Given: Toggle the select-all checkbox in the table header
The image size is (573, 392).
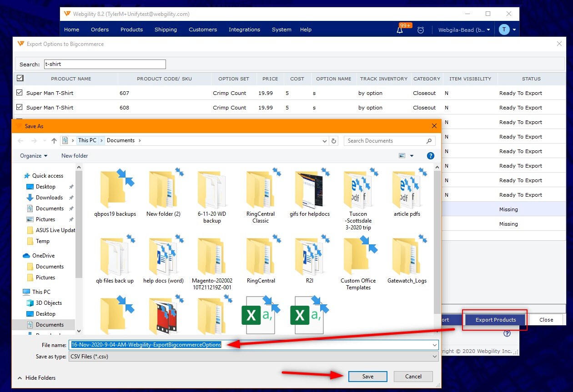Looking at the screenshot, I should (20, 78).
